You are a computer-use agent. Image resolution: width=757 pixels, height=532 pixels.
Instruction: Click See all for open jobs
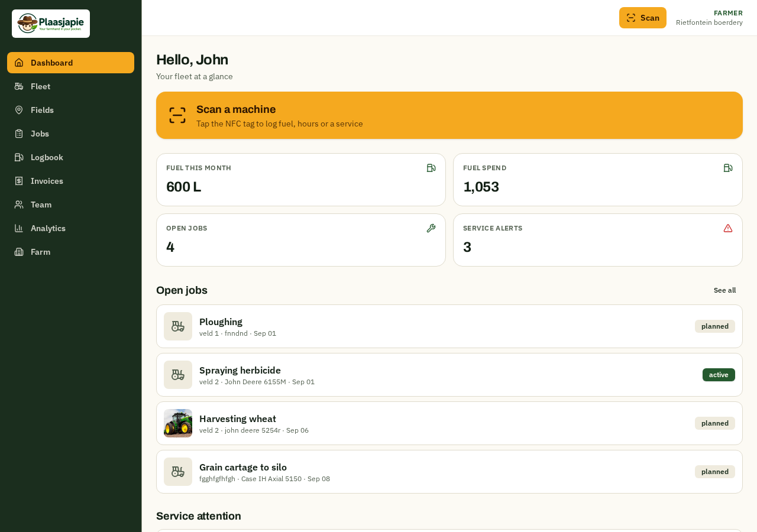click(x=725, y=290)
